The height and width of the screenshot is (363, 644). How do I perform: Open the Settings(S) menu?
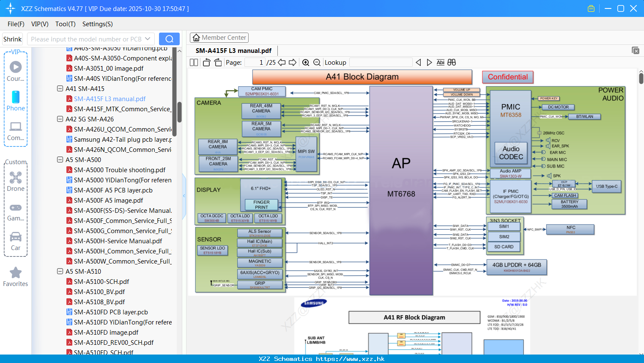click(98, 24)
